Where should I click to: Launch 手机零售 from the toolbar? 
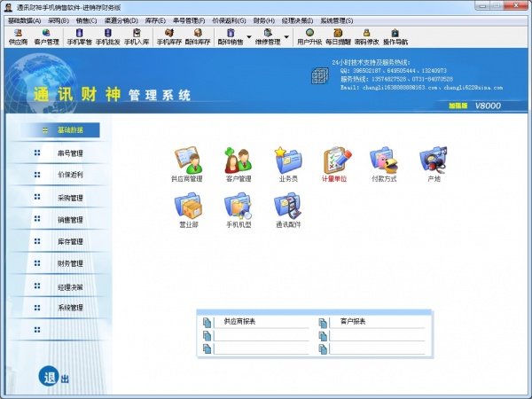80,36
